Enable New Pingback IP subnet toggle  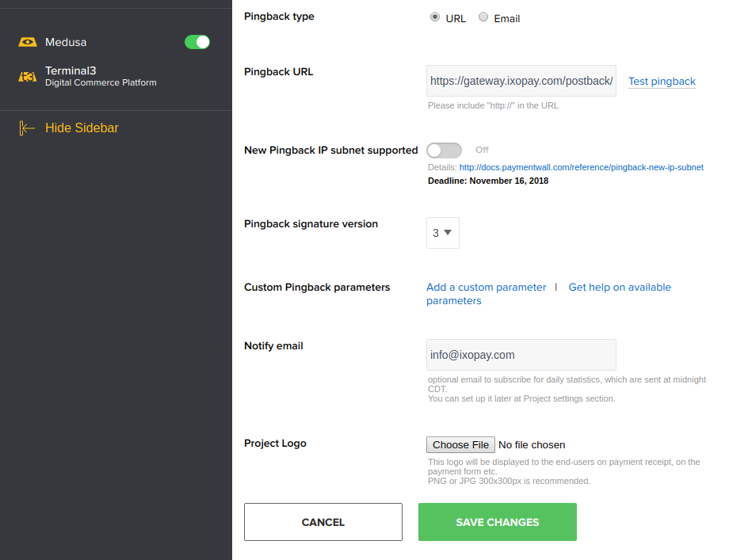pyautogui.click(x=444, y=150)
